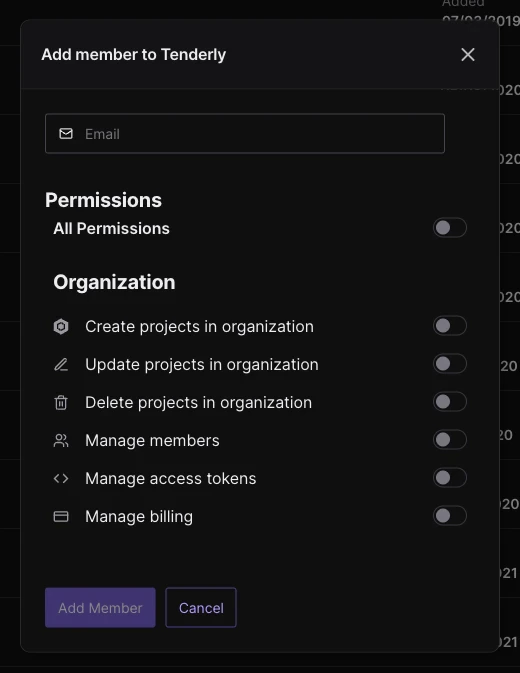Viewport: 520px width, 673px height.
Task: Close the Add member dialog
Action: point(468,55)
